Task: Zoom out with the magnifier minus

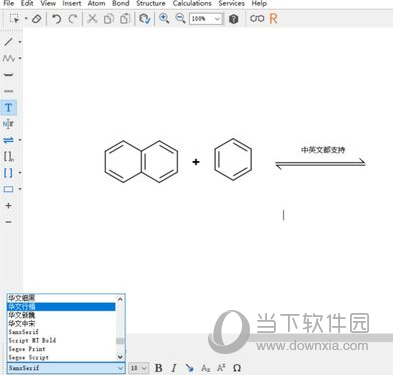Action: tap(180, 18)
